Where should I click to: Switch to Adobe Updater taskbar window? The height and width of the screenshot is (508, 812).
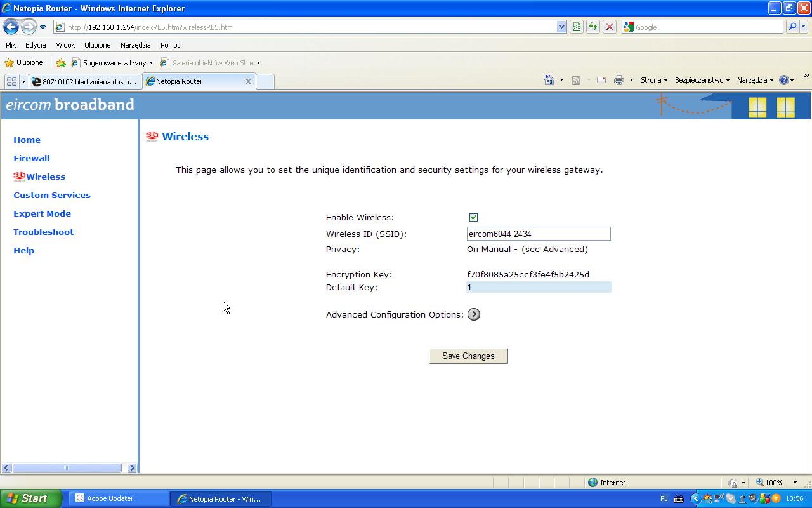(119, 498)
